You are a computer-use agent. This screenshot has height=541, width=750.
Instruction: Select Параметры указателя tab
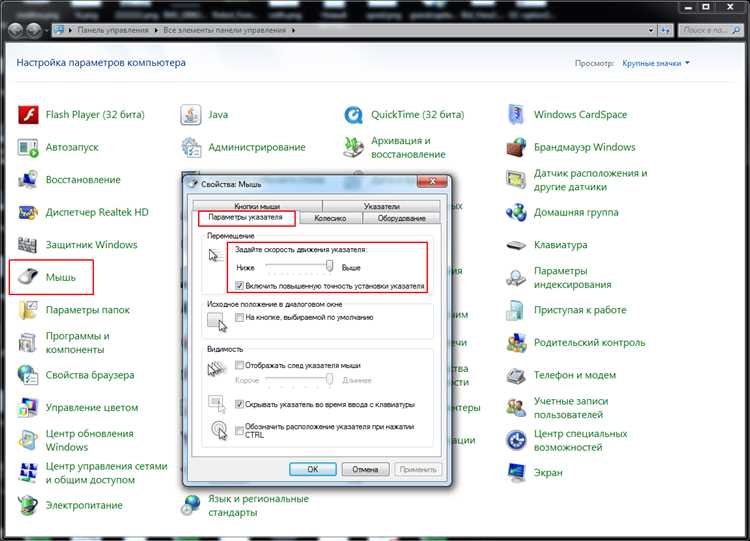pos(245,218)
